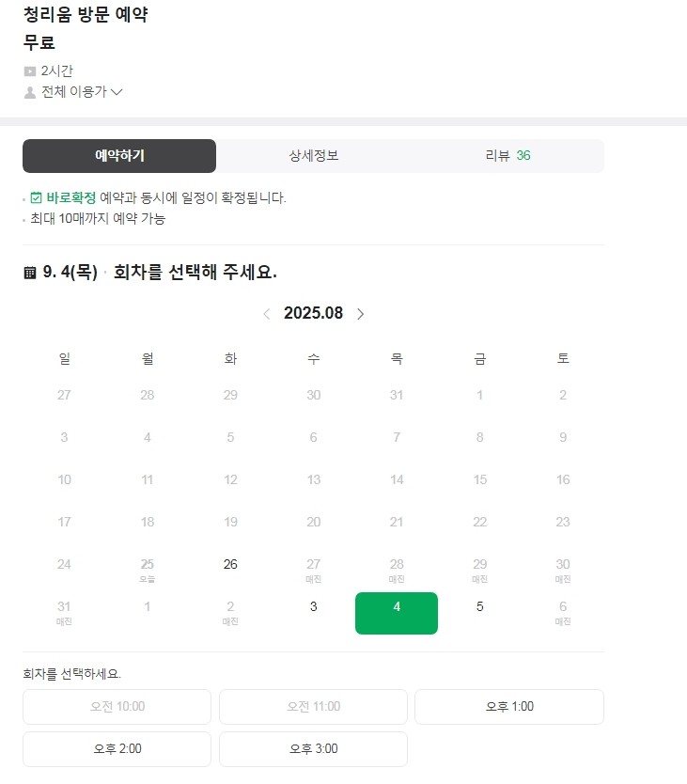Click today's date 25 marked 오늘

click(147, 564)
